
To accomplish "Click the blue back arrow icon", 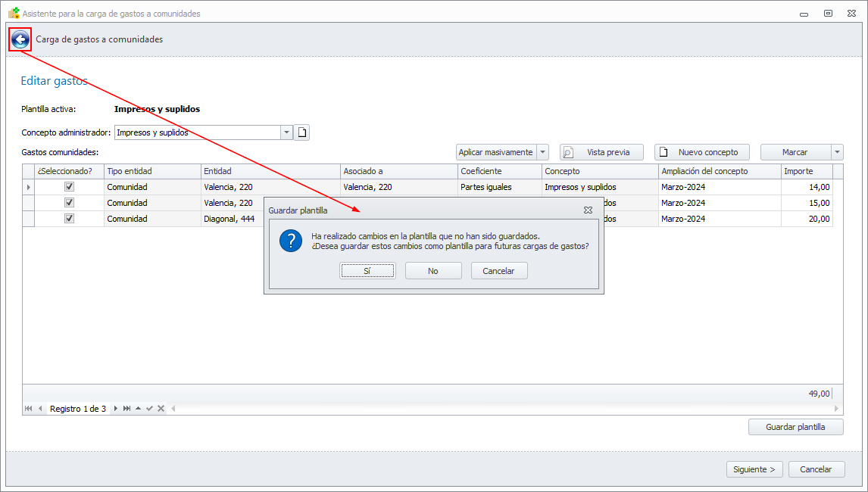I will coord(20,39).
